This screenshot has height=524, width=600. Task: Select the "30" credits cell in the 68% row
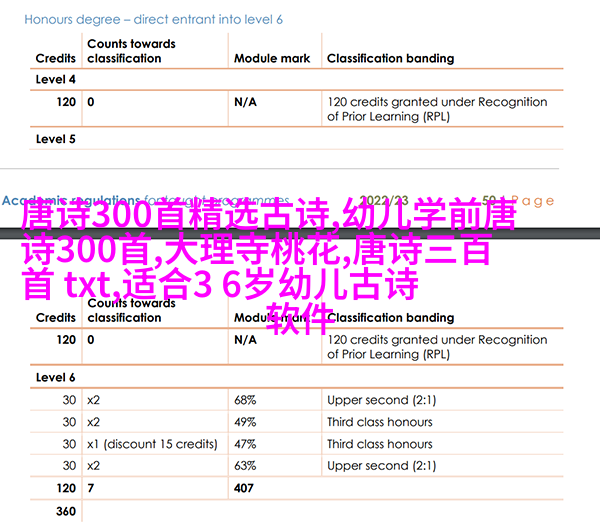69,400
